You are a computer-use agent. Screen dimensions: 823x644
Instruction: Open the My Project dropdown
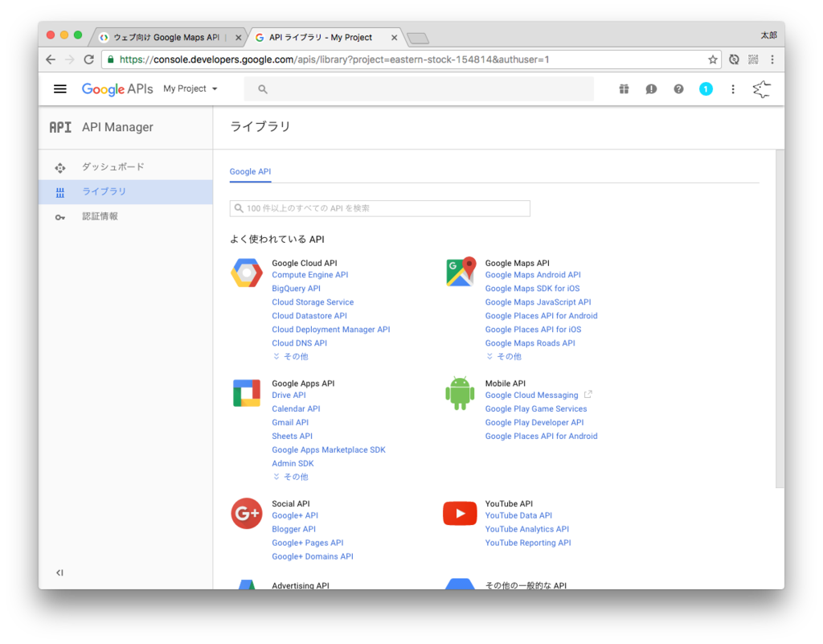click(190, 88)
